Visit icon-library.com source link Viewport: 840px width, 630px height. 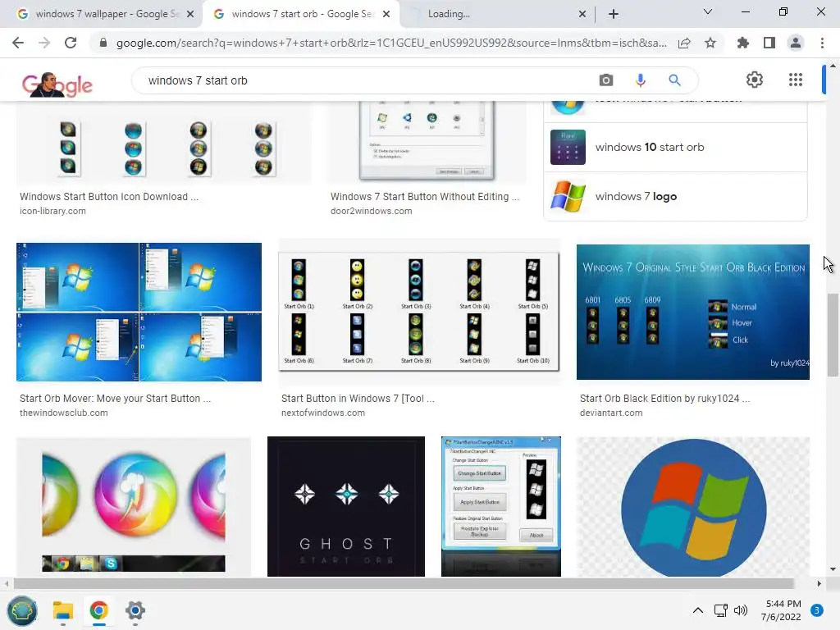point(52,211)
